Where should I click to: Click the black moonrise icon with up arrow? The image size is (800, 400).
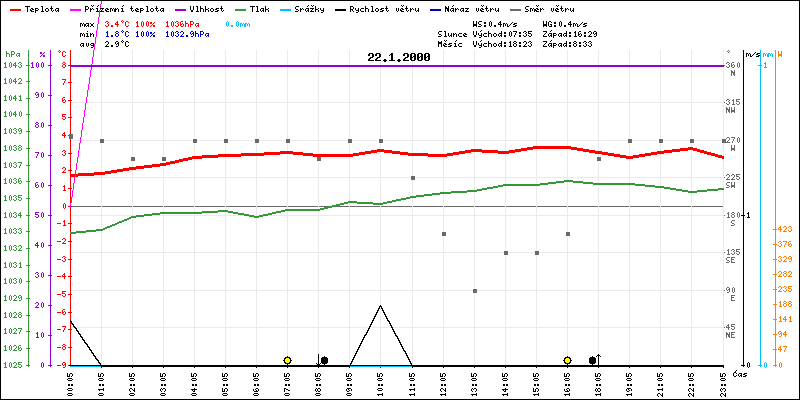point(594,359)
